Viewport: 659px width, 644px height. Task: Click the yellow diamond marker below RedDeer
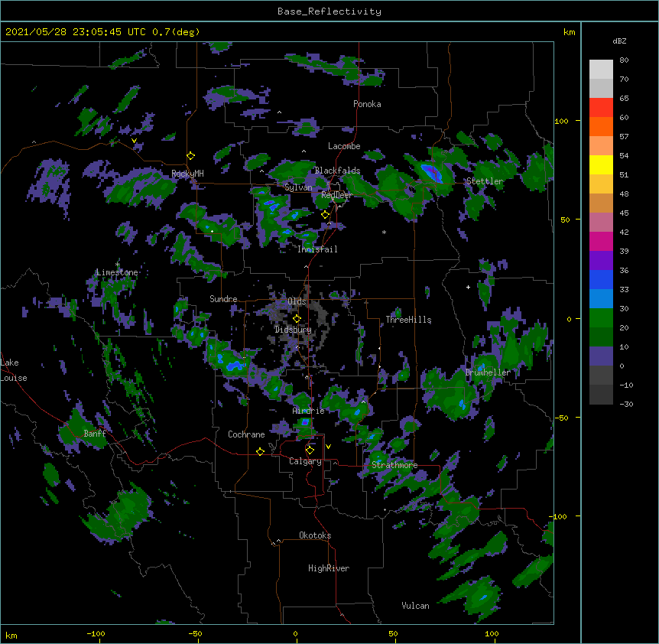point(326,215)
